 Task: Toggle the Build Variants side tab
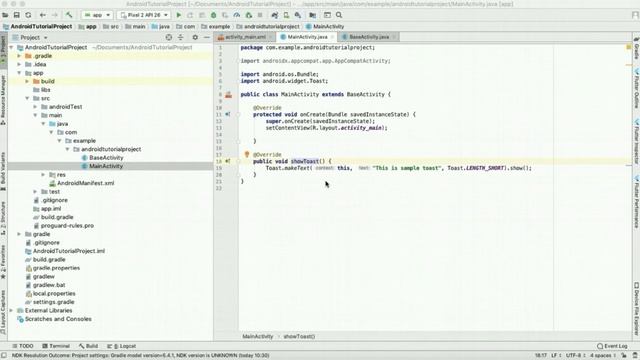3,171
